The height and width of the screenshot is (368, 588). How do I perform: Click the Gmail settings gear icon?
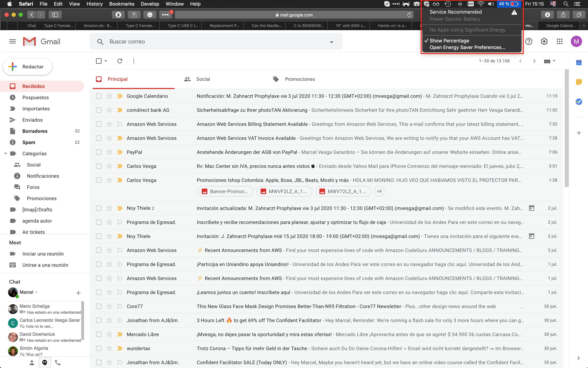[544, 42]
